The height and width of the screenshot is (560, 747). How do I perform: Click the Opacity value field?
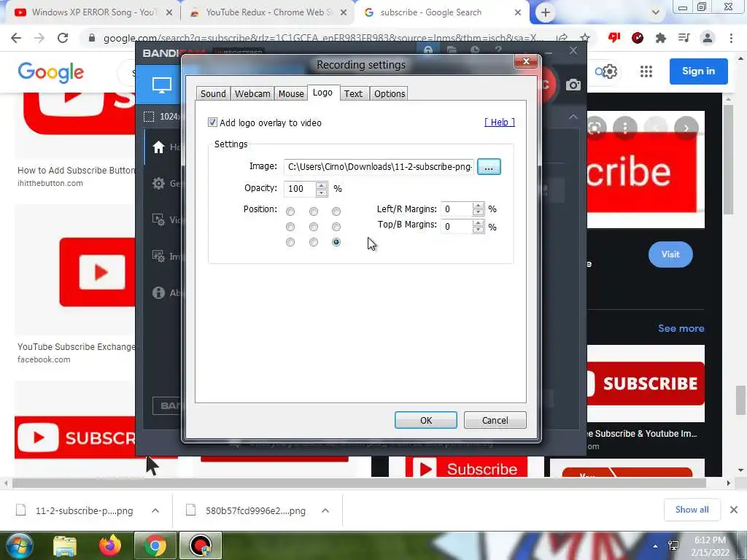[x=300, y=189]
